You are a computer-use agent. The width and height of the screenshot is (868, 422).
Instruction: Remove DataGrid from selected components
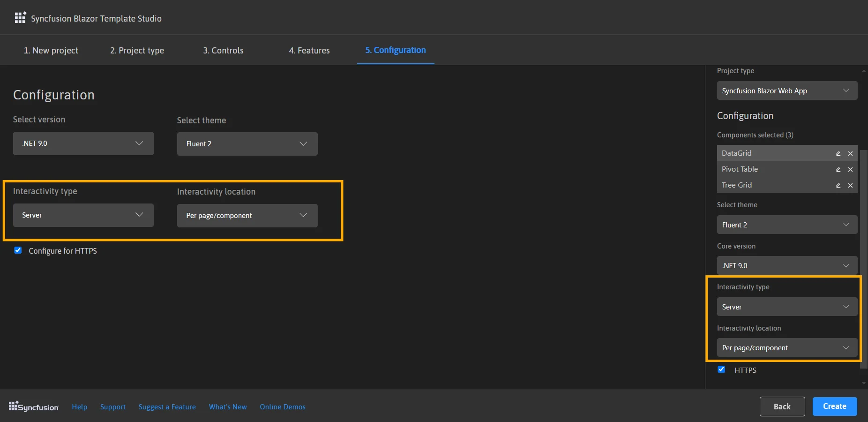click(x=851, y=153)
